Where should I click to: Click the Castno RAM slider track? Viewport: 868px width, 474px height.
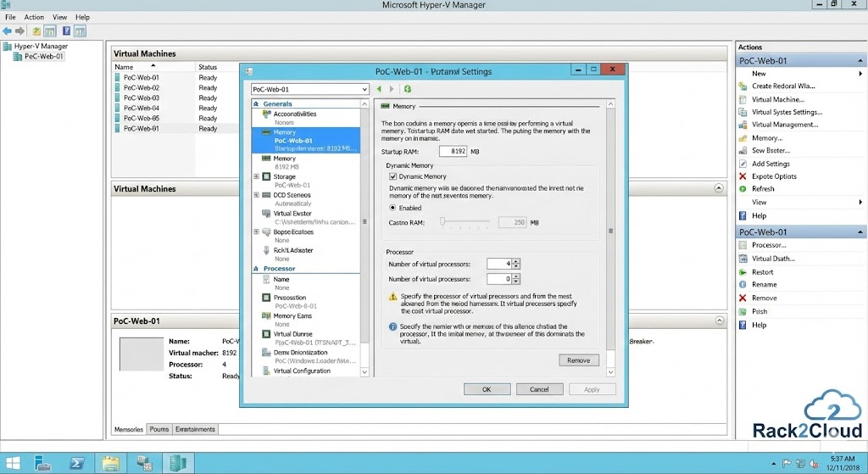pyautogui.click(x=465, y=222)
